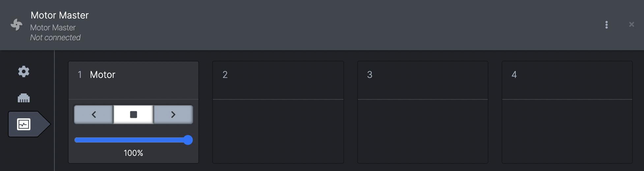Select empty output slot 4

[567, 112]
